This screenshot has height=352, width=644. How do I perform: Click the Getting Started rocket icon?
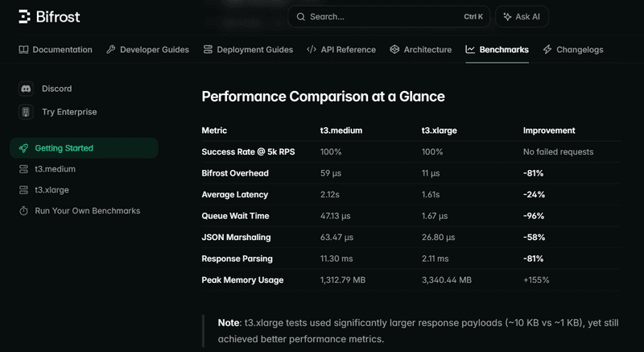23,148
